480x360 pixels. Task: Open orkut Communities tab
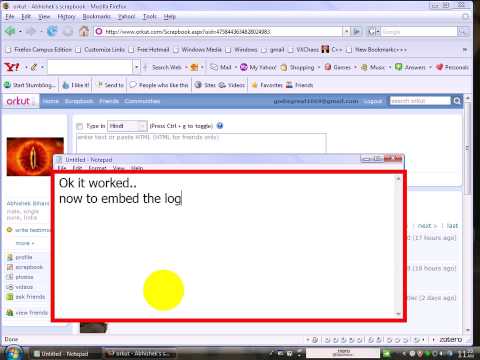click(142, 101)
